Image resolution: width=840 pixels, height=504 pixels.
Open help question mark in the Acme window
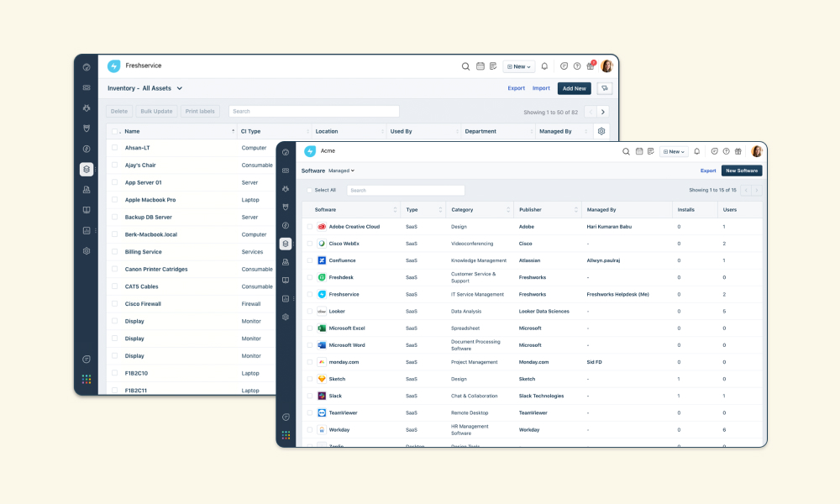pyautogui.click(x=726, y=151)
